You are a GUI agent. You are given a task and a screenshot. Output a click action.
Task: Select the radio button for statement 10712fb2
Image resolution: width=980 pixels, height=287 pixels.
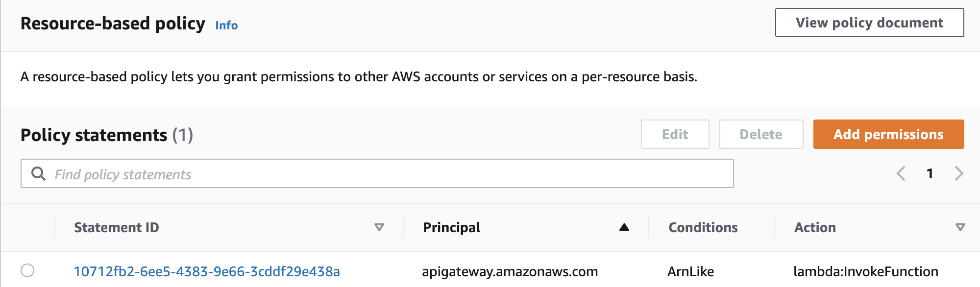click(x=27, y=270)
